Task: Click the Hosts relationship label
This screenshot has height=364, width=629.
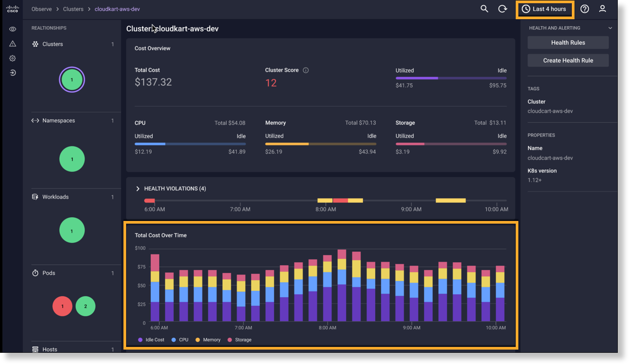Action: point(50,349)
